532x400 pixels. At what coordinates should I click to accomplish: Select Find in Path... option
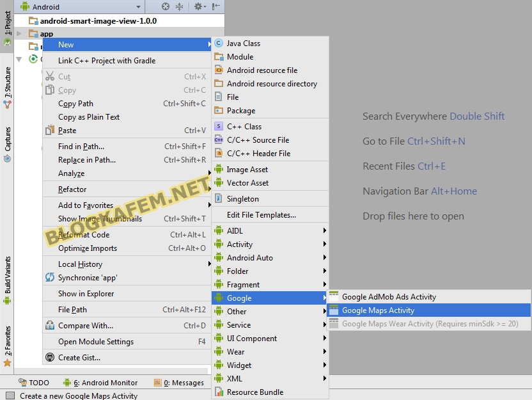(x=127, y=147)
